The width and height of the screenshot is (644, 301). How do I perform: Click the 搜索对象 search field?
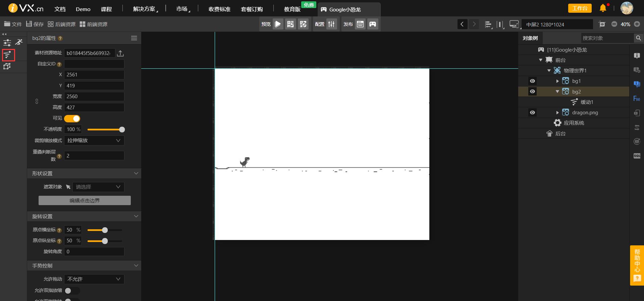(x=607, y=38)
